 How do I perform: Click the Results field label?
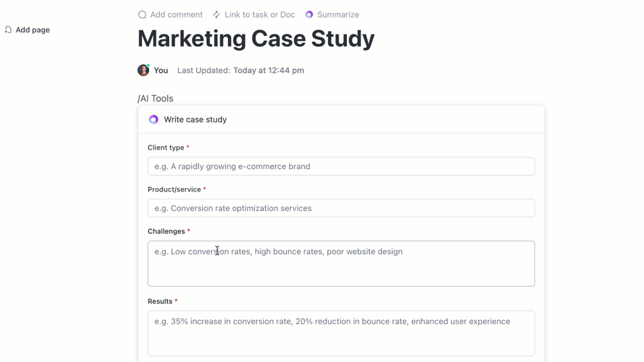click(160, 302)
